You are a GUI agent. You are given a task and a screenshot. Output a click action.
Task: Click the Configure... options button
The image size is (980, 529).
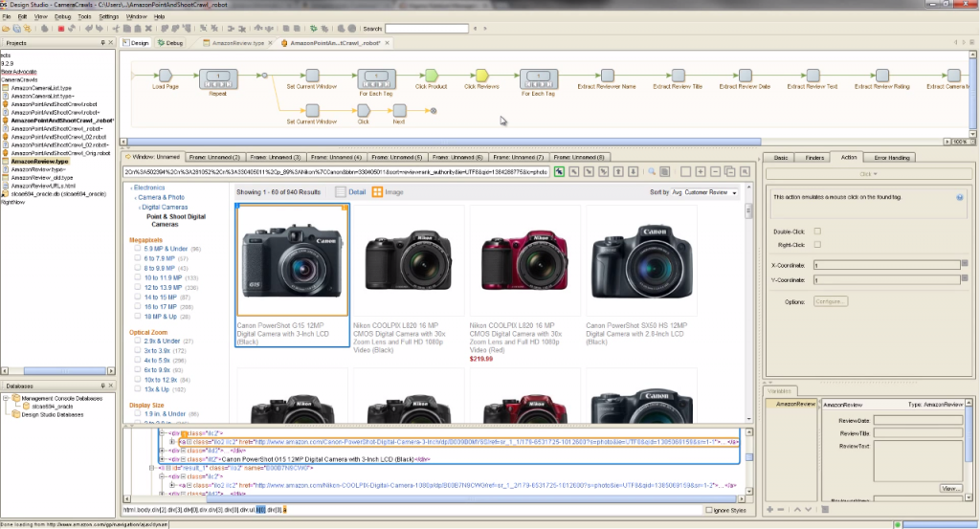tap(830, 301)
